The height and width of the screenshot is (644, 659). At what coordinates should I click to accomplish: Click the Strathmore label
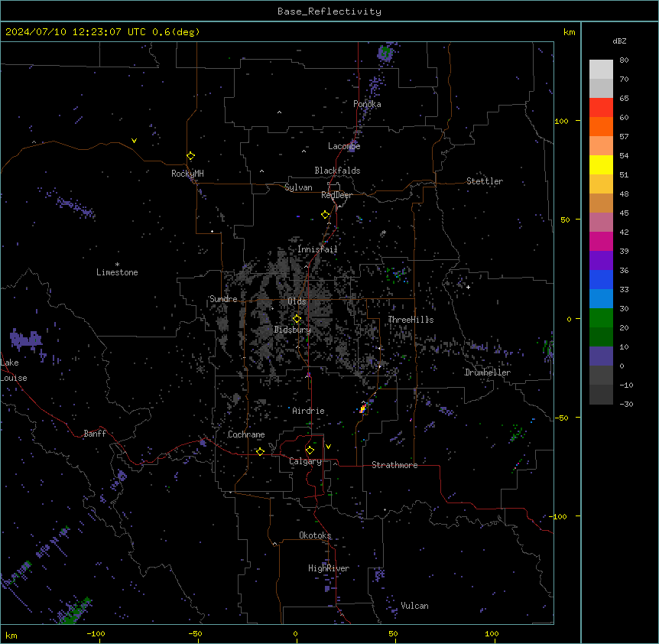coord(394,465)
